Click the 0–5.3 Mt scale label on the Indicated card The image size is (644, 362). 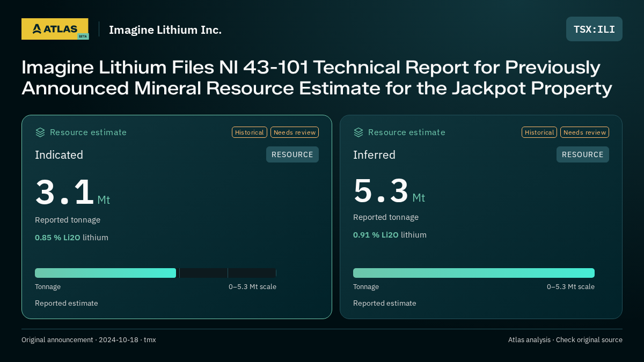252,287
